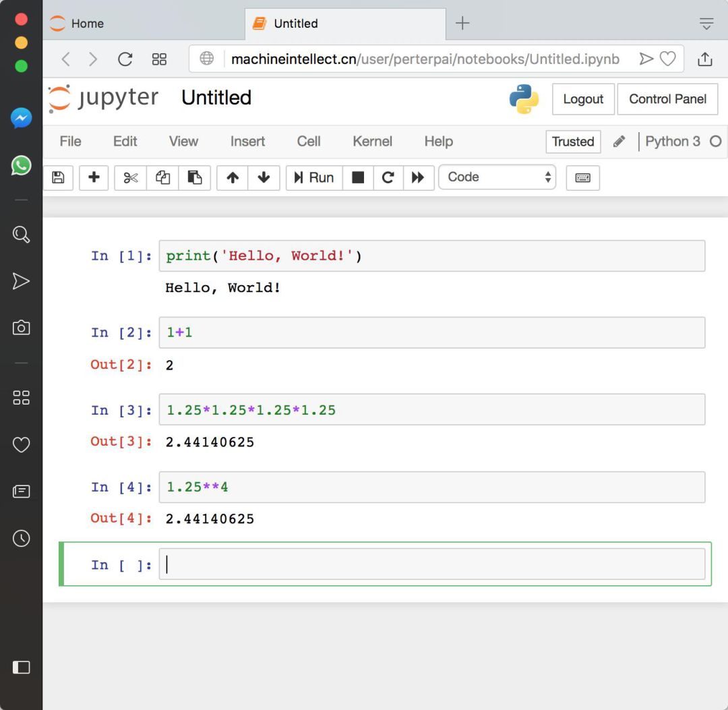Select the 1.25**4 code cell
Viewport: 728px width, 710px height.
(432, 487)
